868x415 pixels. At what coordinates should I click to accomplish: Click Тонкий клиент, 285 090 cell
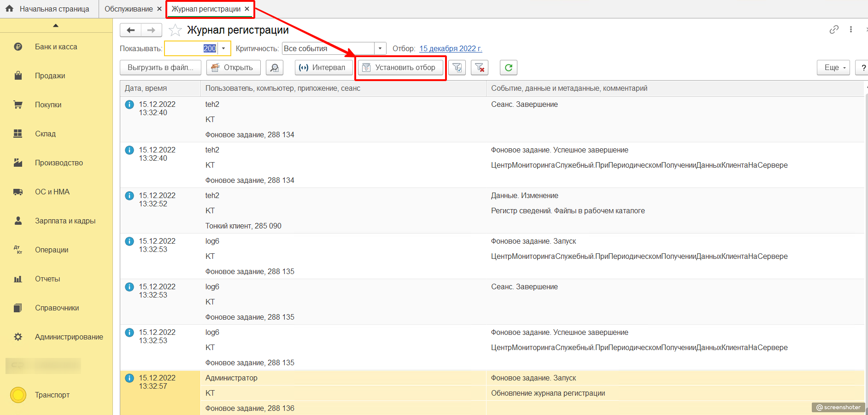point(243,226)
